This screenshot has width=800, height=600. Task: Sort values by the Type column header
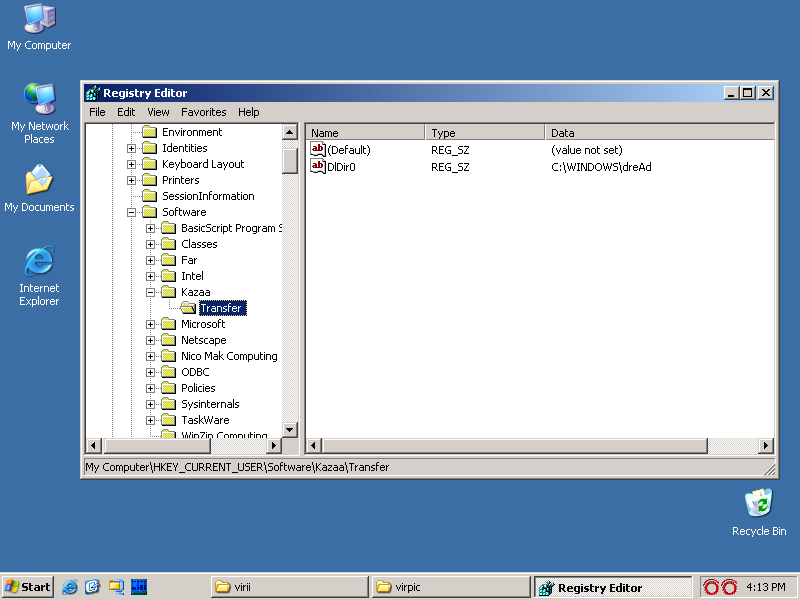pos(484,133)
